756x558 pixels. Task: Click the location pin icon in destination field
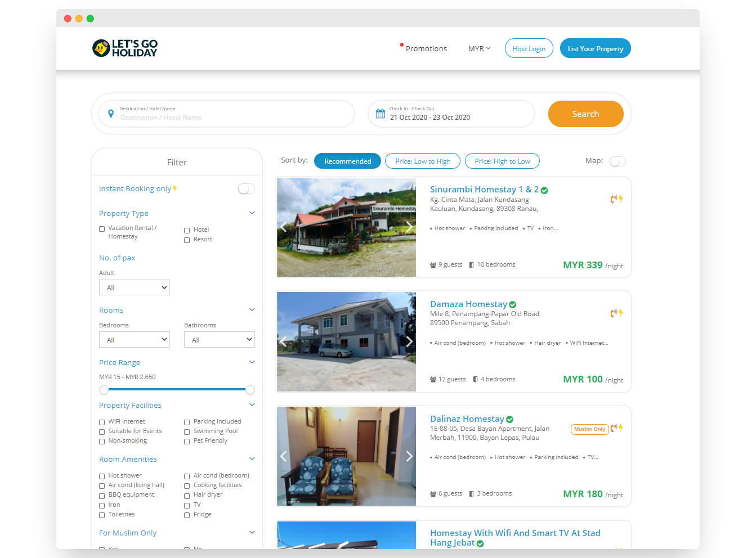[x=111, y=114]
